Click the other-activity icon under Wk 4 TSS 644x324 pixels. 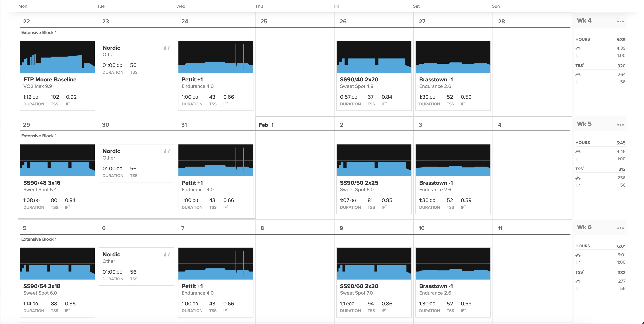[x=578, y=82]
